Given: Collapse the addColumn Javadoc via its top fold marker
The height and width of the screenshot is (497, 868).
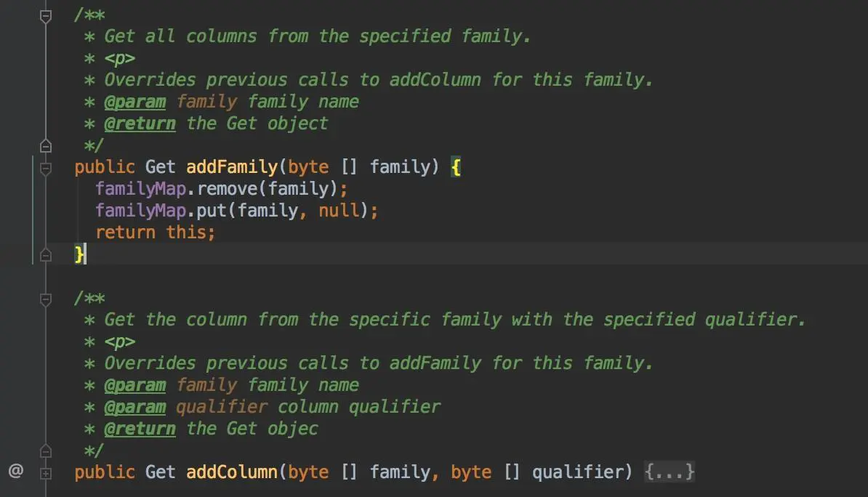Looking at the screenshot, I should (x=46, y=299).
